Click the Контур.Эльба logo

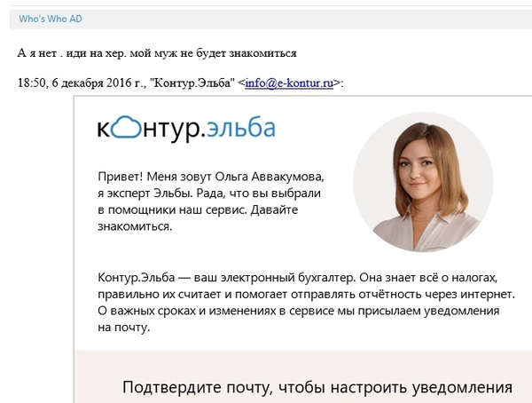pyautogui.click(x=186, y=129)
